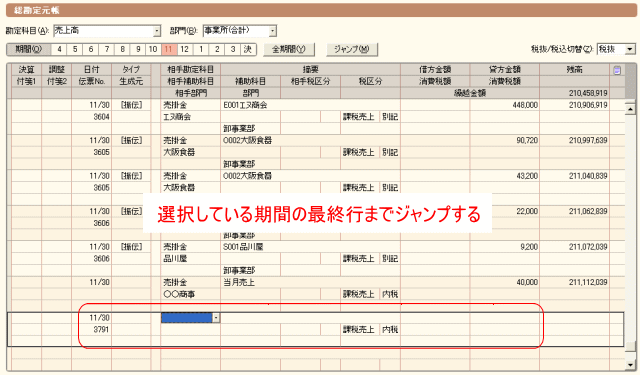Image resolution: width=640 pixels, height=375 pixels.
Task: Click voucher number 3791
Action: [x=101, y=329]
